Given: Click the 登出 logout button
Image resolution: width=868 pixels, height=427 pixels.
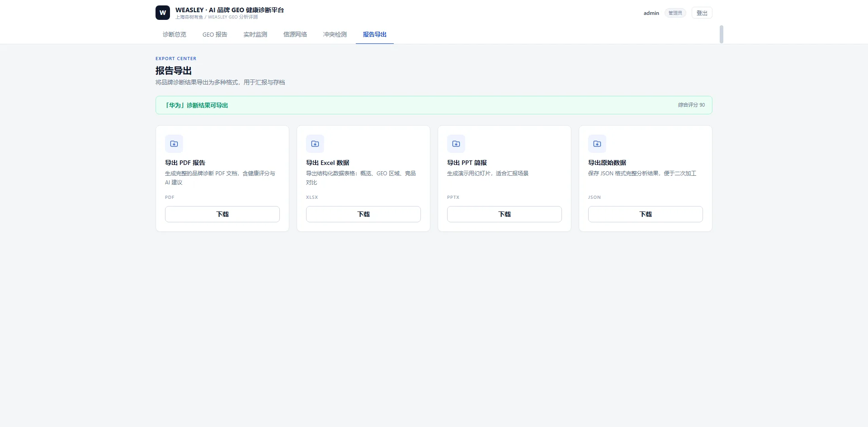Looking at the screenshot, I should (x=702, y=13).
